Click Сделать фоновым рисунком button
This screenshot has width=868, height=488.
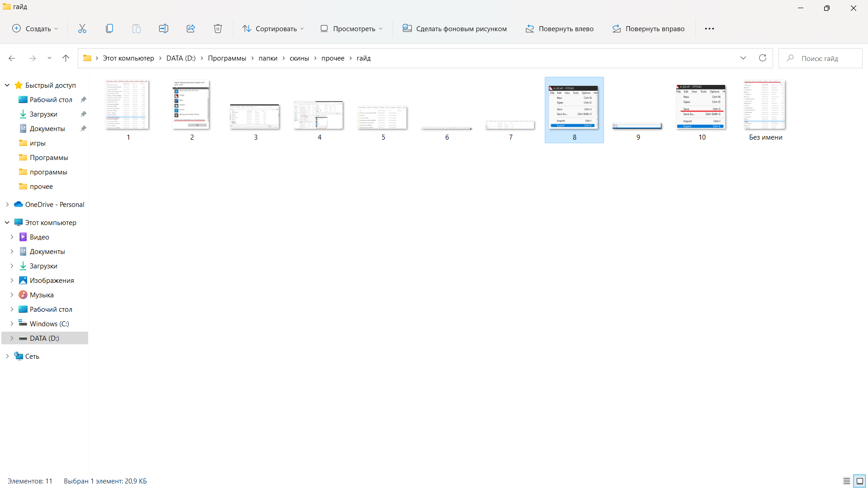pyautogui.click(x=455, y=28)
